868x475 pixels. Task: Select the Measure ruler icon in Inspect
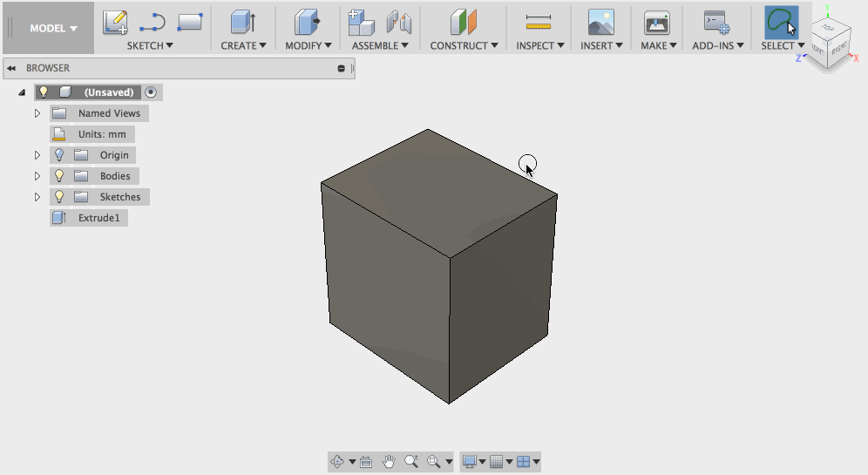[x=538, y=23]
